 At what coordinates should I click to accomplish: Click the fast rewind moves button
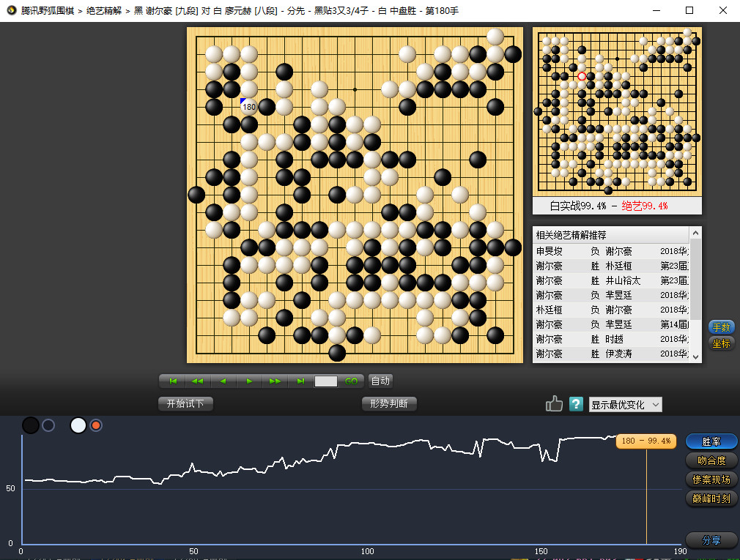click(x=197, y=381)
